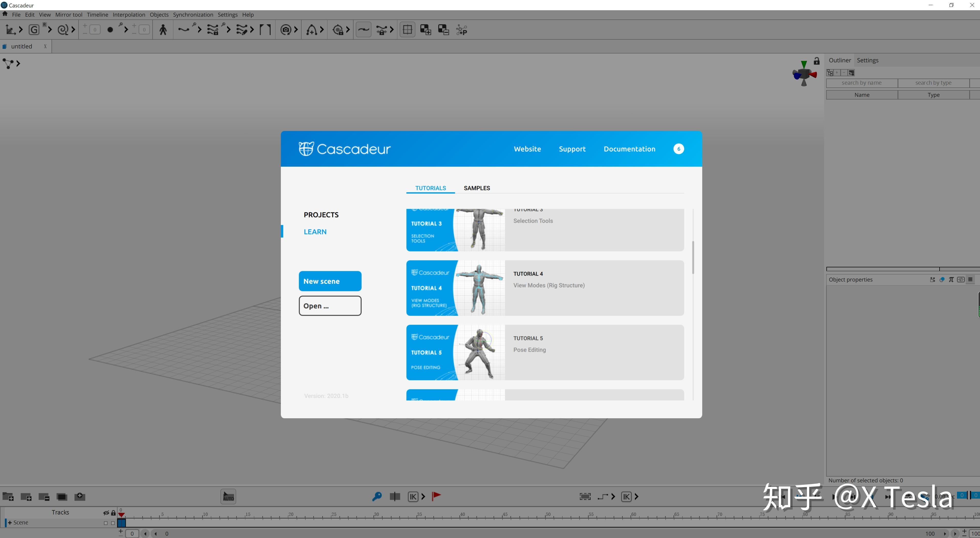
Task: Click the tutorials list scrollbar
Action: click(693, 257)
